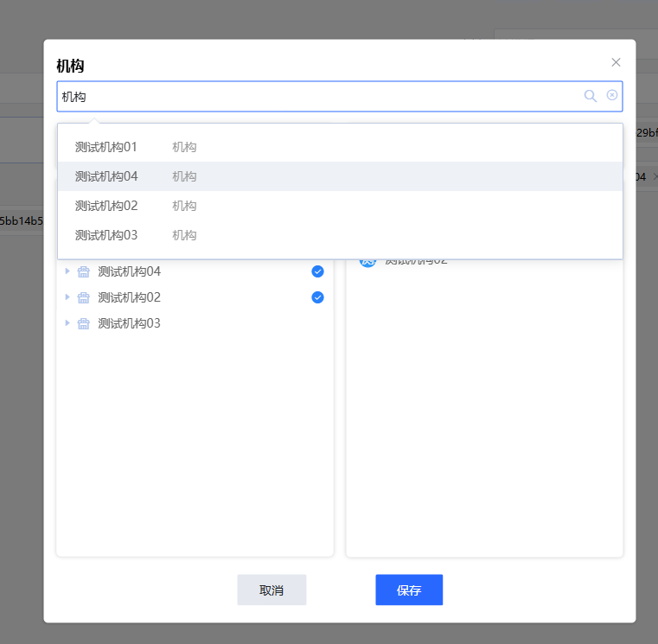The height and width of the screenshot is (644, 658).
Task: Close the 机构 dialog with the X
Action: click(616, 62)
